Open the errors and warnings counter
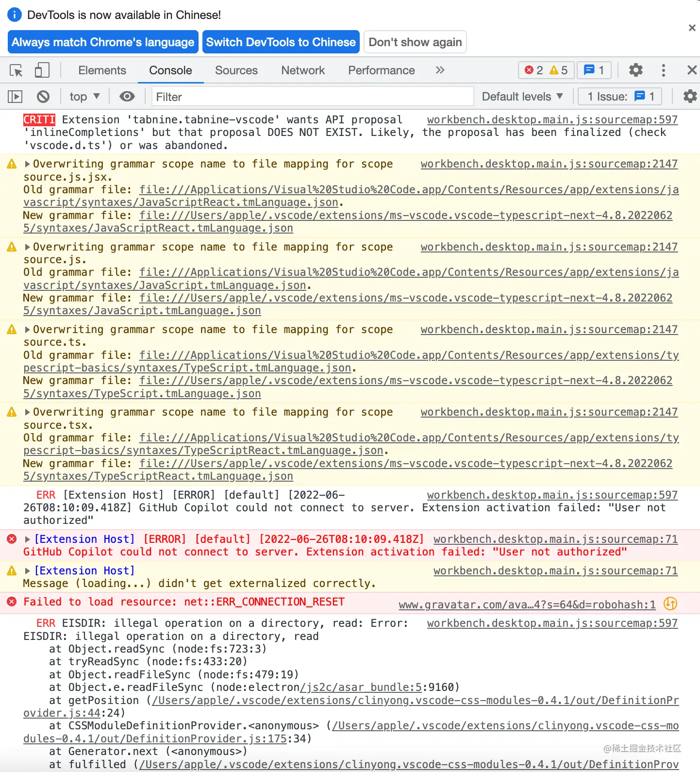The height and width of the screenshot is (772, 700). click(x=546, y=70)
